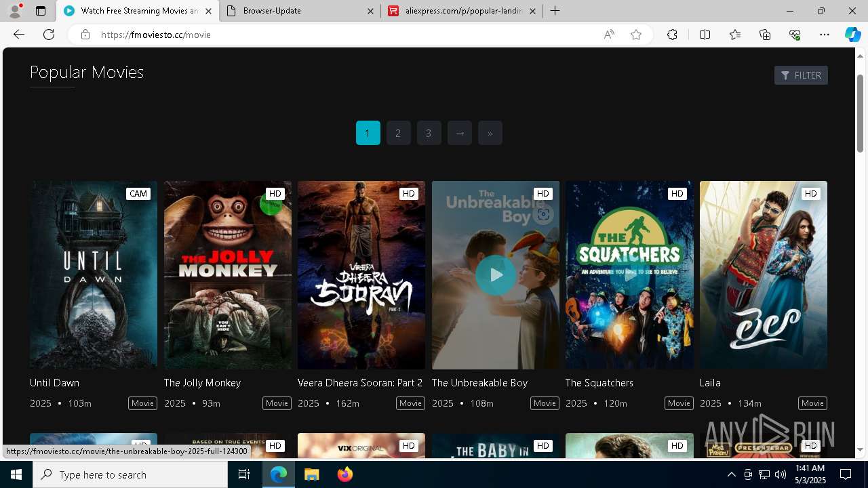The height and width of the screenshot is (488, 868).
Task: Open the Laila title link
Action: tap(710, 383)
